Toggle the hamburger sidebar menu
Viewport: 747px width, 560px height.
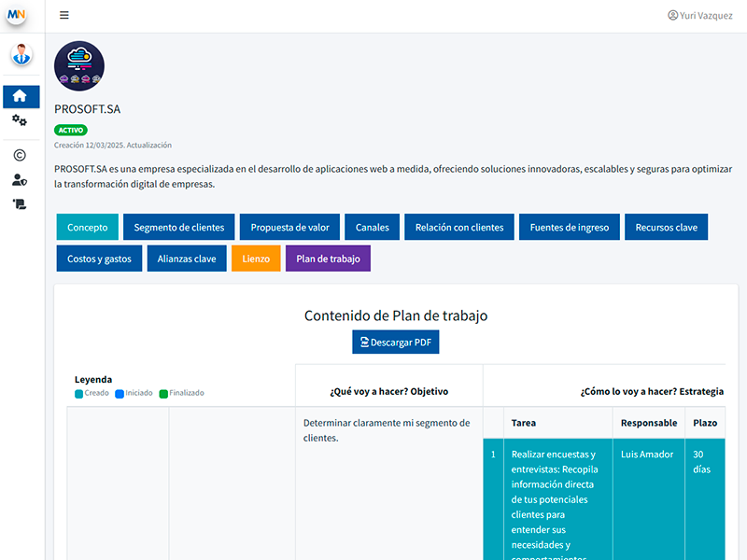coord(63,15)
